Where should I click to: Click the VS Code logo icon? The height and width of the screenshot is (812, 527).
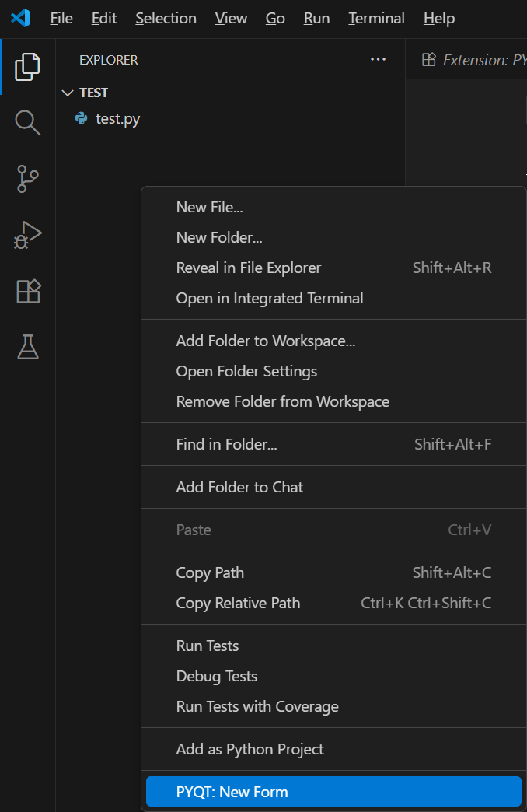click(20, 18)
